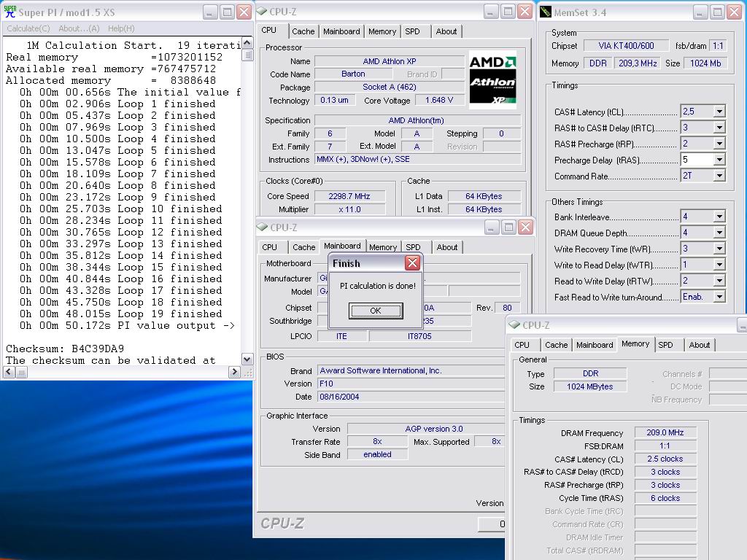Open the CAS# Latency (tCL) dropdown in MemSet

point(719,112)
